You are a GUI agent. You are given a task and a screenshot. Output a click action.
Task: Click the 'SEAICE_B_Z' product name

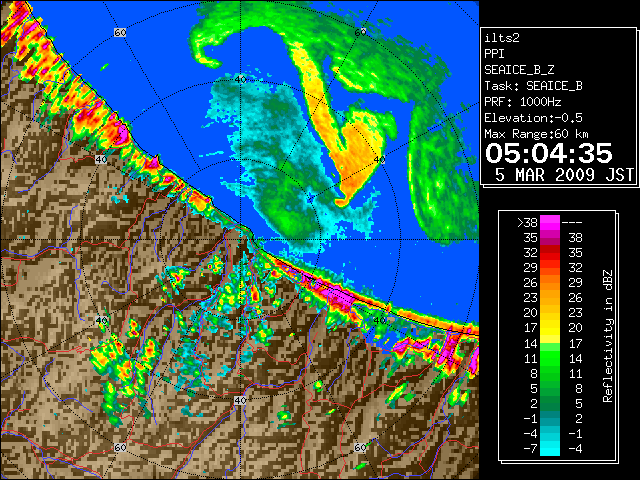click(519, 70)
